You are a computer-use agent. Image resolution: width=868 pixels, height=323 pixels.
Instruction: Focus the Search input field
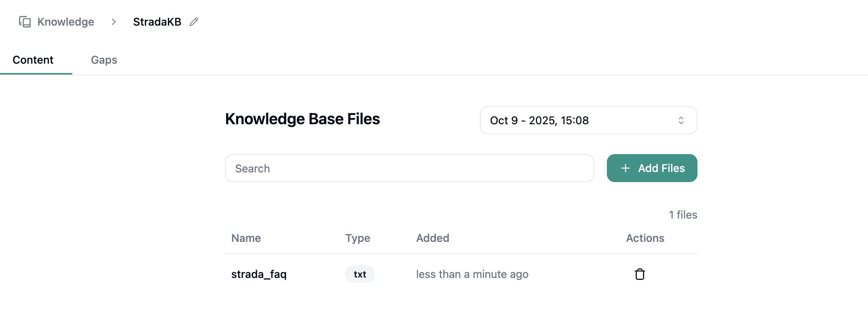[409, 168]
